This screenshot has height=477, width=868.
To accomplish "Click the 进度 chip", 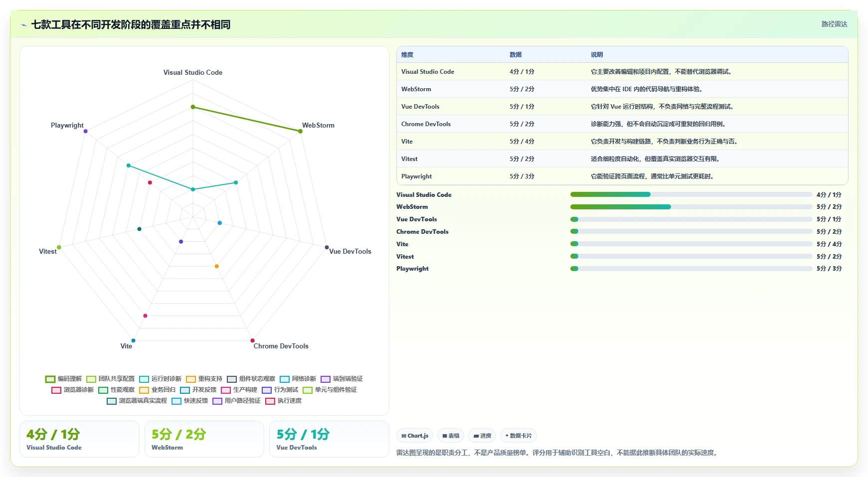I will click(482, 436).
